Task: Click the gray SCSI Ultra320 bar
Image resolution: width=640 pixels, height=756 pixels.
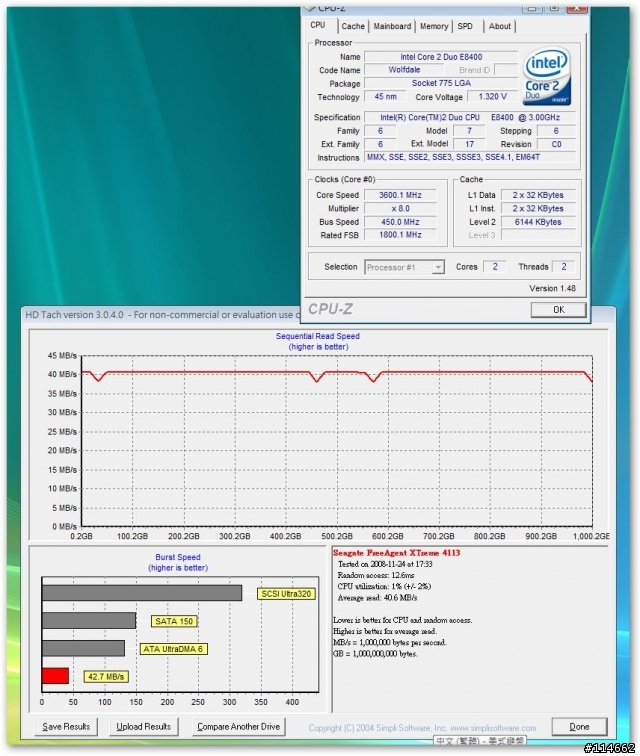Action: pos(142,593)
